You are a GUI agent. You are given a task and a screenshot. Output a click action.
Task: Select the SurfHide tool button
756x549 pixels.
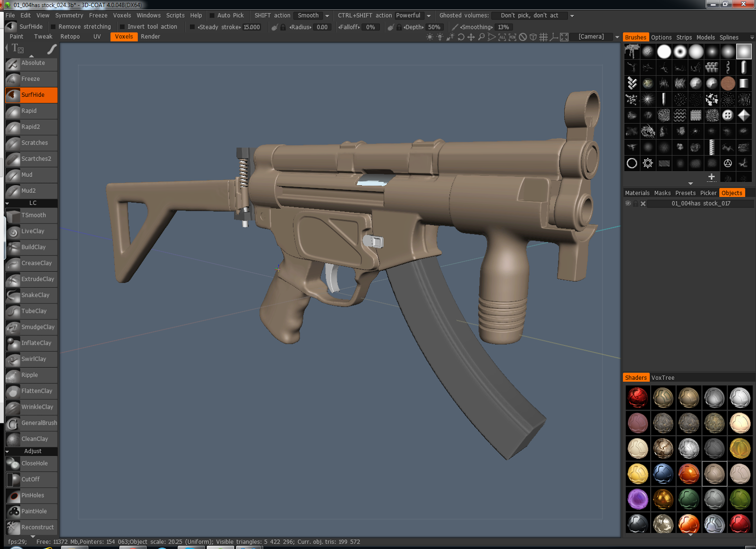pyautogui.click(x=31, y=95)
